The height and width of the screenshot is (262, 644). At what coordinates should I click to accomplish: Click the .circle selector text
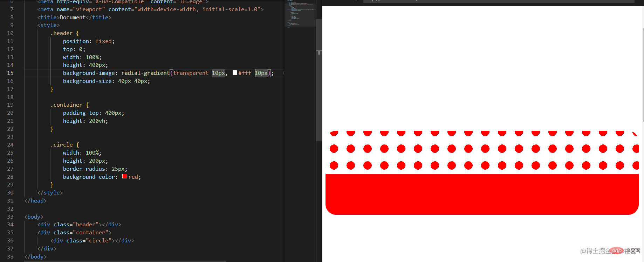click(61, 145)
